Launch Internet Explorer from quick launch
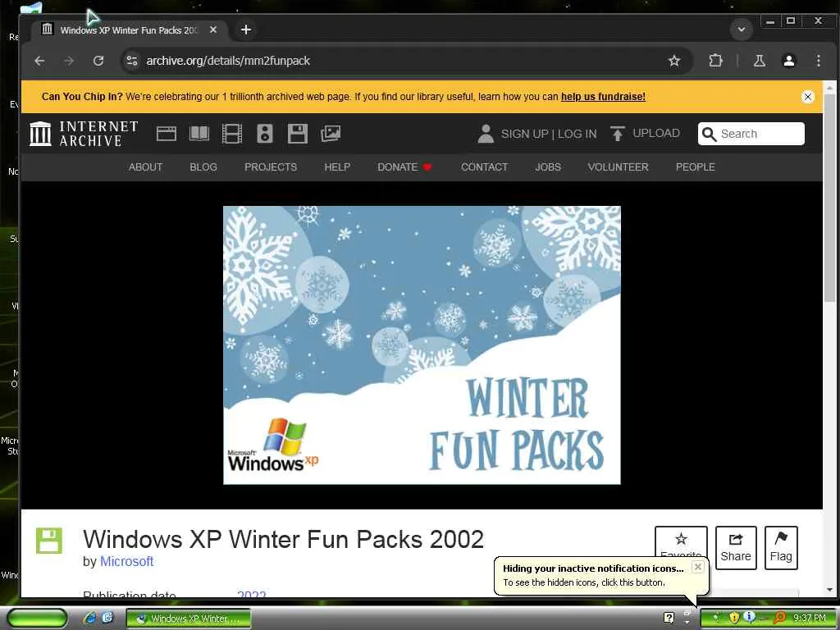The width and height of the screenshot is (840, 630). coord(90,619)
